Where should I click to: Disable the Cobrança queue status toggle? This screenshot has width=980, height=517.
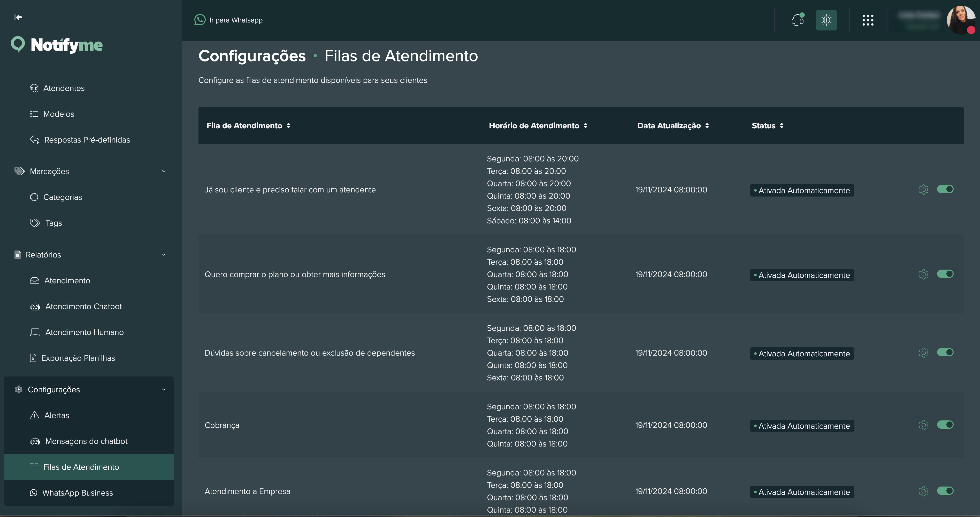(946, 425)
